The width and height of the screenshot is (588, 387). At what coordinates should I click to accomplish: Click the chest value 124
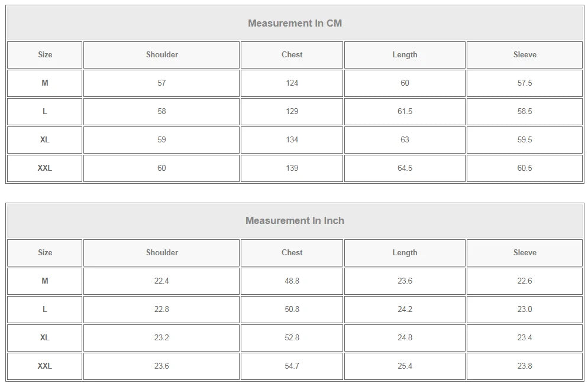point(292,83)
